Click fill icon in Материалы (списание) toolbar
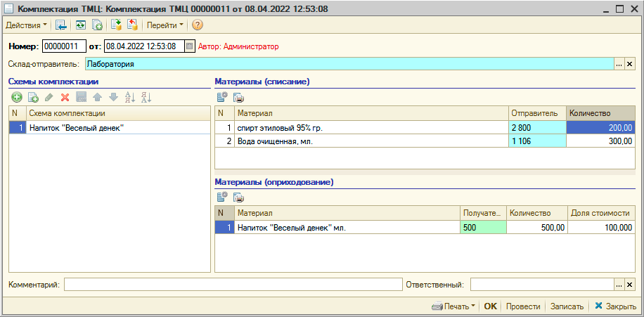This screenshot has height=317, width=644. pyautogui.click(x=222, y=98)
